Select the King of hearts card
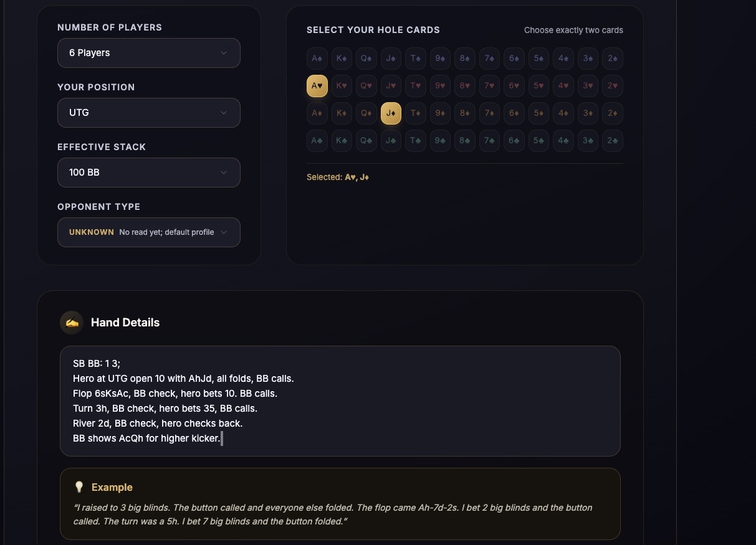The width and height of the screenshot is (756, 545). (x=342, y=86)
